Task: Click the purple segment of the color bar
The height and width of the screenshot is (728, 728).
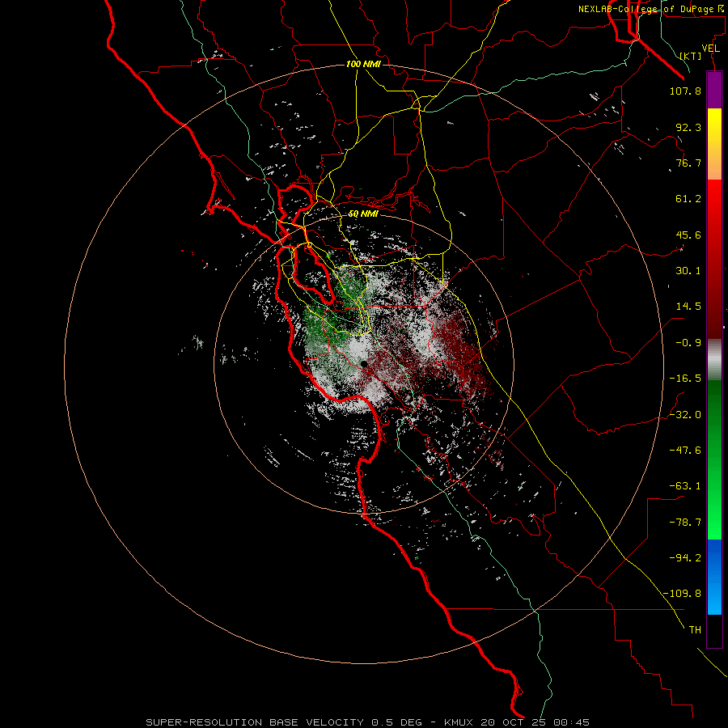Action: [x=714, y=90]
